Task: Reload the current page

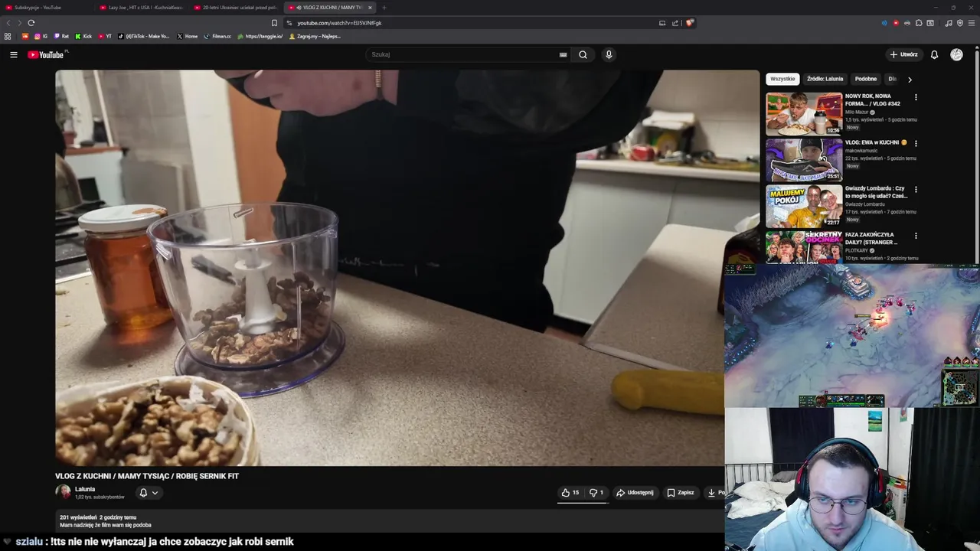Action: [31, 23]
